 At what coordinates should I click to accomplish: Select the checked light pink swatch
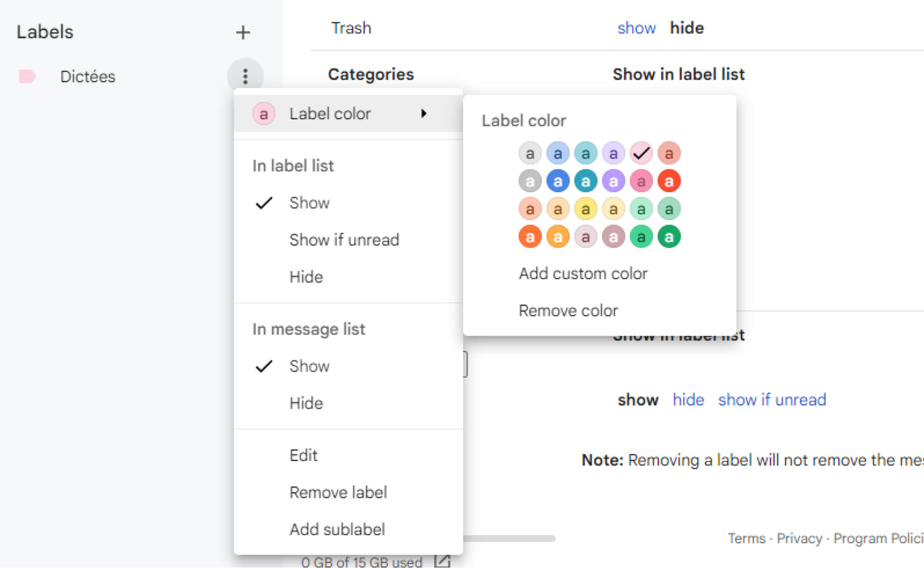click(x=641, y=153)
